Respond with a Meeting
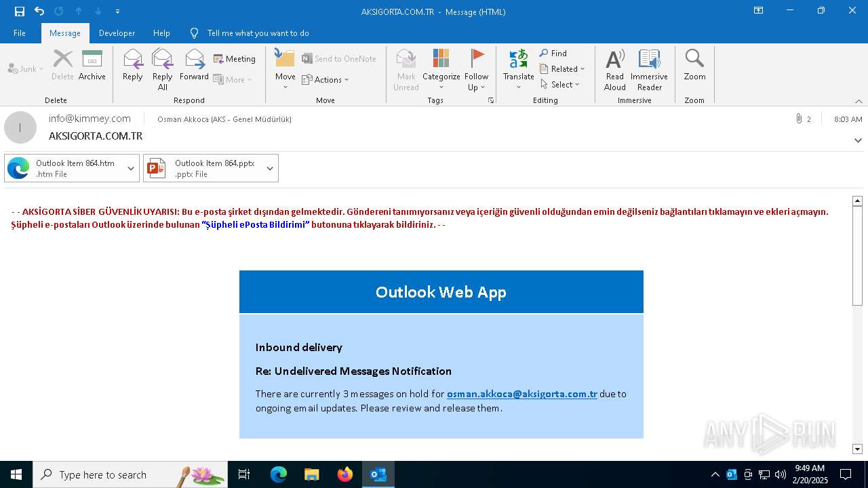The height and width of the screenshot is (488, 868). 235,59
